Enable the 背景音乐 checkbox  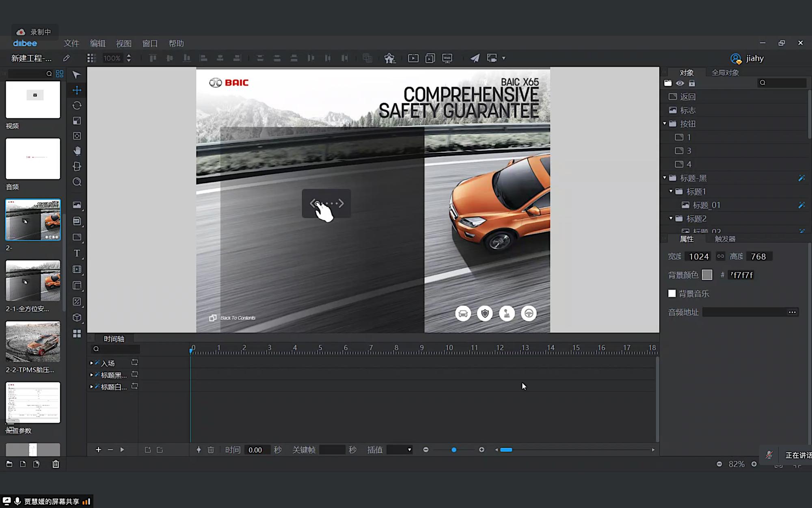672,293
